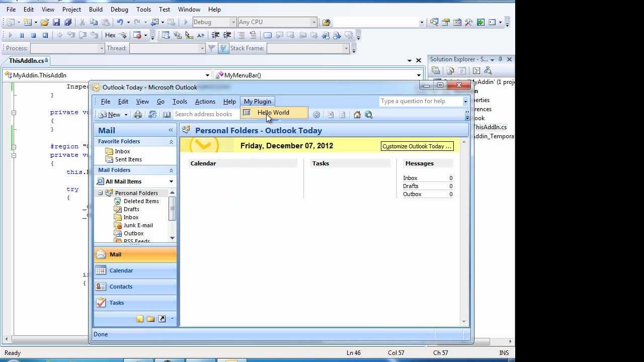
Task: Open Inbox link in Messages section
Action: point(410,178)
